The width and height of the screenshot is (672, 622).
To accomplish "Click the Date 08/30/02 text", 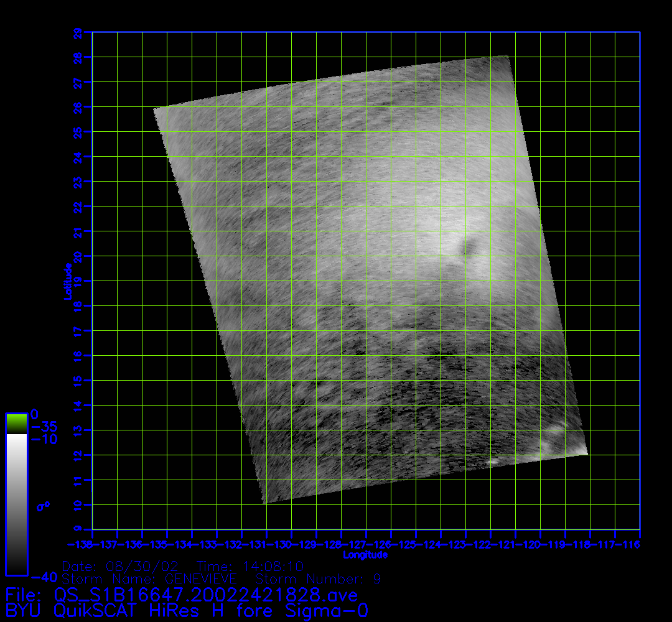I will coord(121,566).
